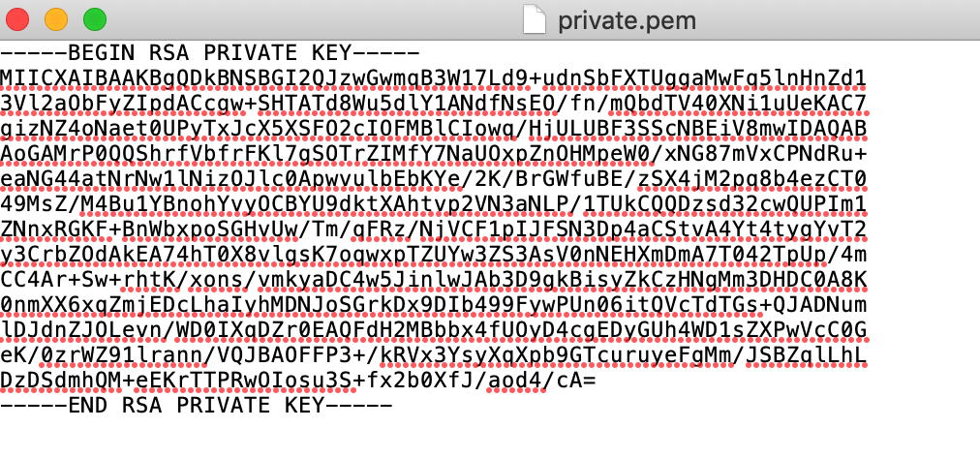980x459 pixels.
Task: Click the line beginning with eK/0zrWZ91lrann
Action: point(433,355)
